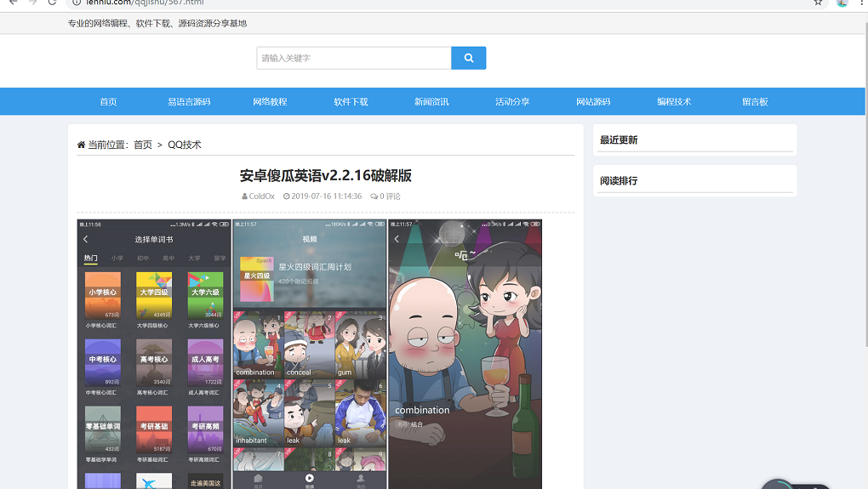Viewport: 868px width, 489px height.
Task: Go to 编程技术 in the navigation bar
Action: point(674,102)
